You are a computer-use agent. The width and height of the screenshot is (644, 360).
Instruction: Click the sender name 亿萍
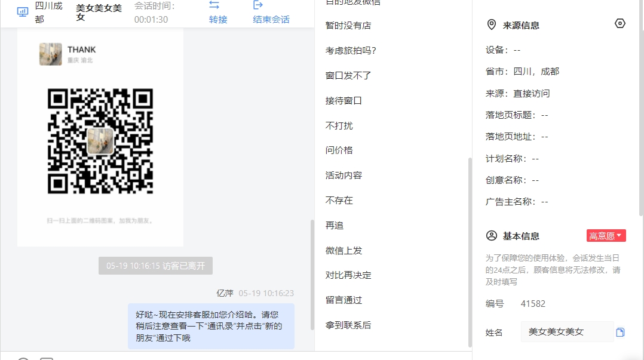225,293
